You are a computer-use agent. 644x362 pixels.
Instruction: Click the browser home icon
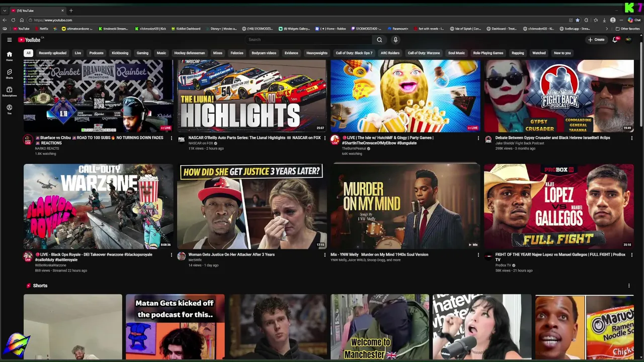22,20
